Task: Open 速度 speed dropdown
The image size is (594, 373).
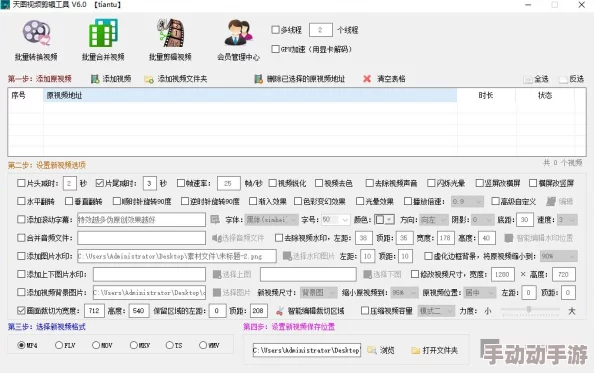Action: [x=568, y=219]
